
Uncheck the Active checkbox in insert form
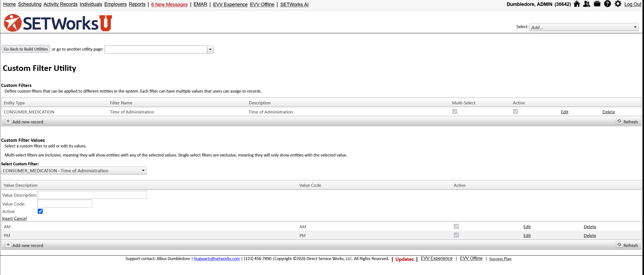coord(40,211)
